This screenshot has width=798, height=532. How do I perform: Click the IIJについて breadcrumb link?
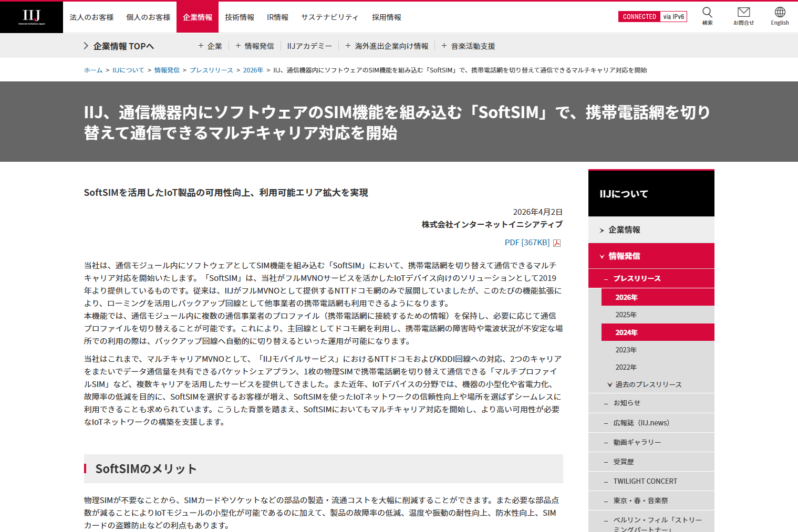[x=128, y=70]
